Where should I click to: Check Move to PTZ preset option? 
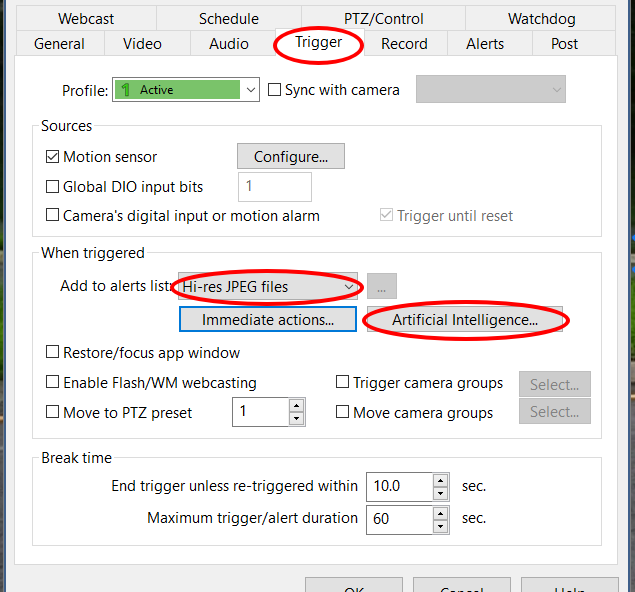point(52,412)
